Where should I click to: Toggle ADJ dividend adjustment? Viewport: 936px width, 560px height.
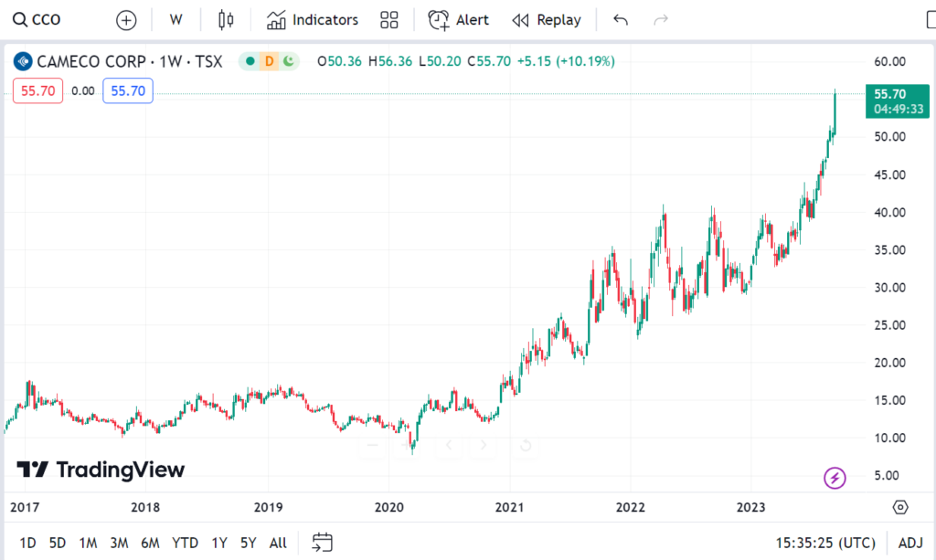point(910,543)
